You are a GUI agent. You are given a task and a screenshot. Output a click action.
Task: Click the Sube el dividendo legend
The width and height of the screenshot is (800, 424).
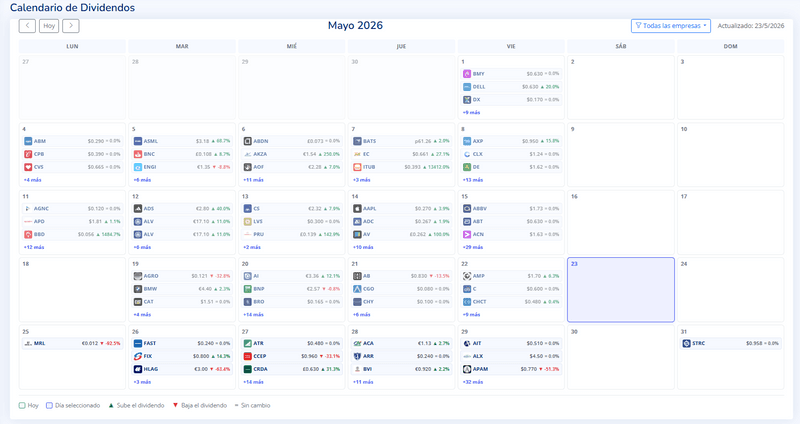click(x=136, y=406)
